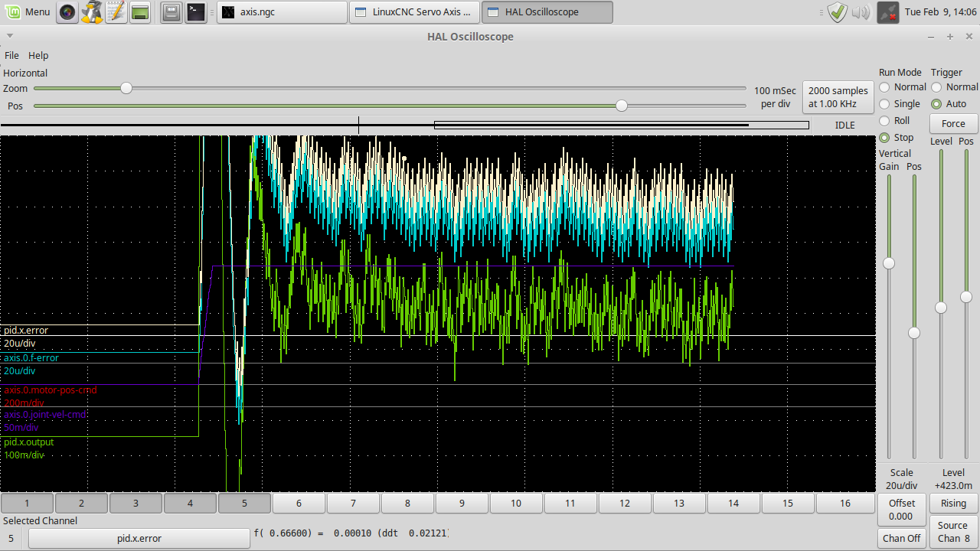Show the clock calendar Tue Feb 9
Viewport: 980px width, 551px height.
(x=941, y=12)
